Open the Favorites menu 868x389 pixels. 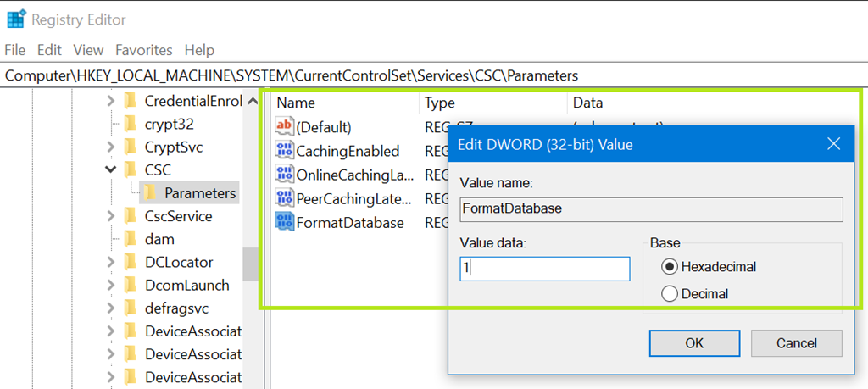click(143, 50)
